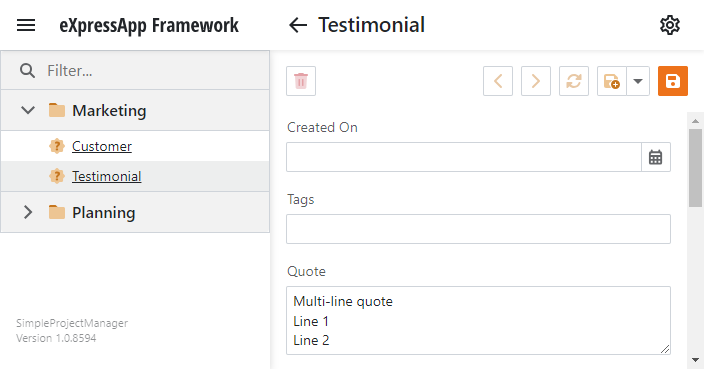Click the Created On label
Screen dimensions: 704x369
[x=322, y=127]
